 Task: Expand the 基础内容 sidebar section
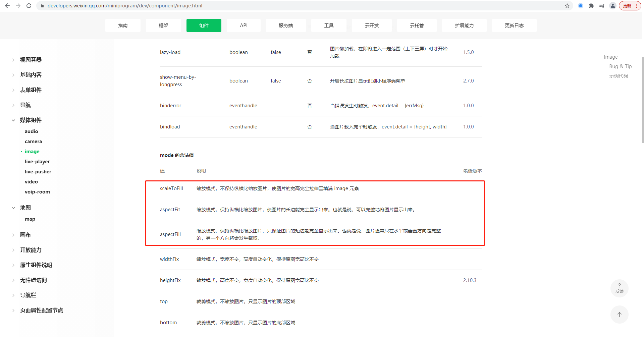click(31, 75)
